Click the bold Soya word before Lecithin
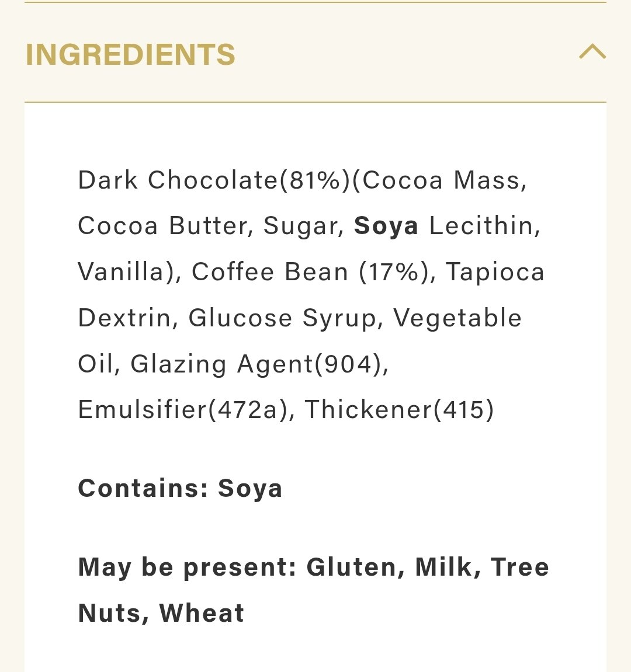This screenshot has height=672, width=631. (386, 226)
